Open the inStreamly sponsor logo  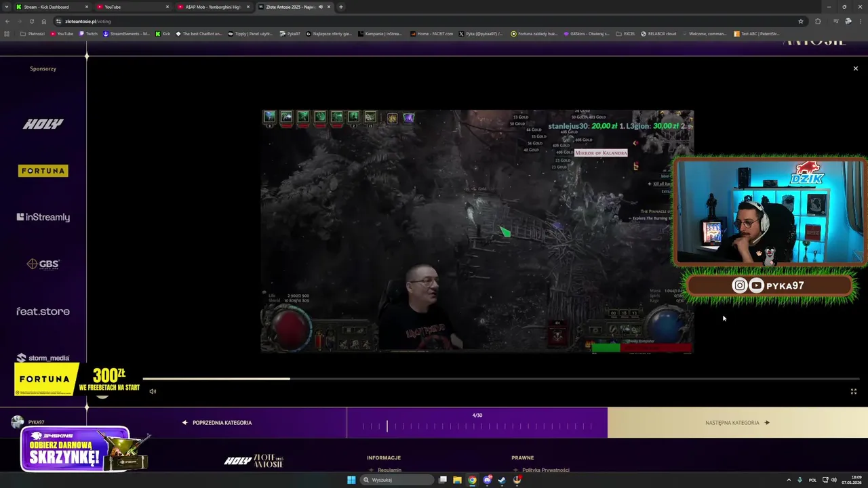tap(43, 218)
